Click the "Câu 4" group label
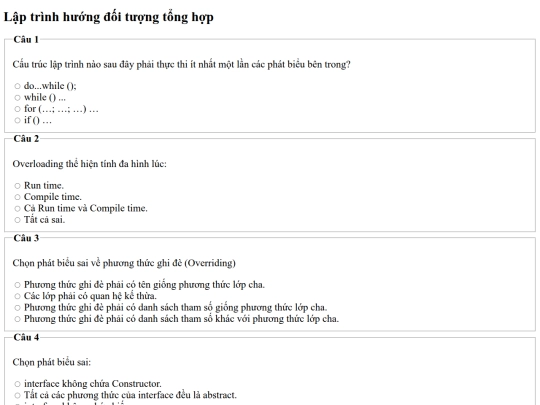The width and height of the screenshot is (540, 405). coord(26,337)
